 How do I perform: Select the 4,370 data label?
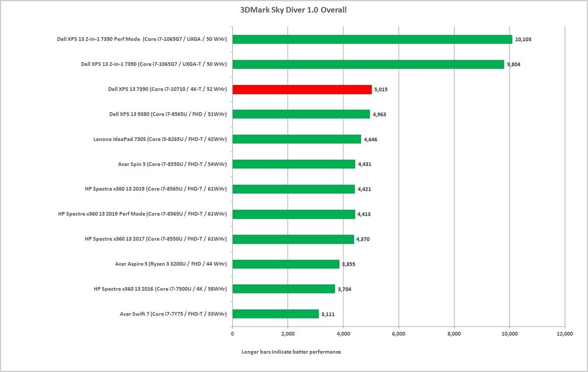(x=364, y=239)
